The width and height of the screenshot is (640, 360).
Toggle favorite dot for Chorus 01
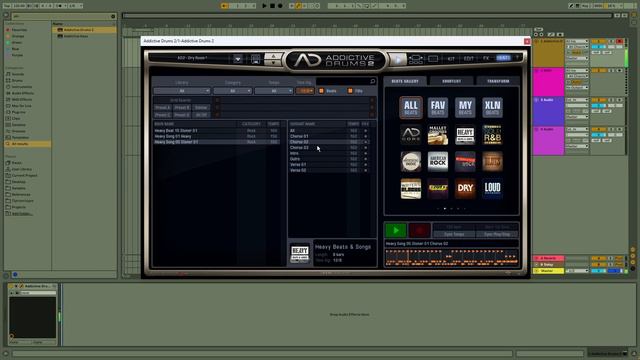[365, 136]
